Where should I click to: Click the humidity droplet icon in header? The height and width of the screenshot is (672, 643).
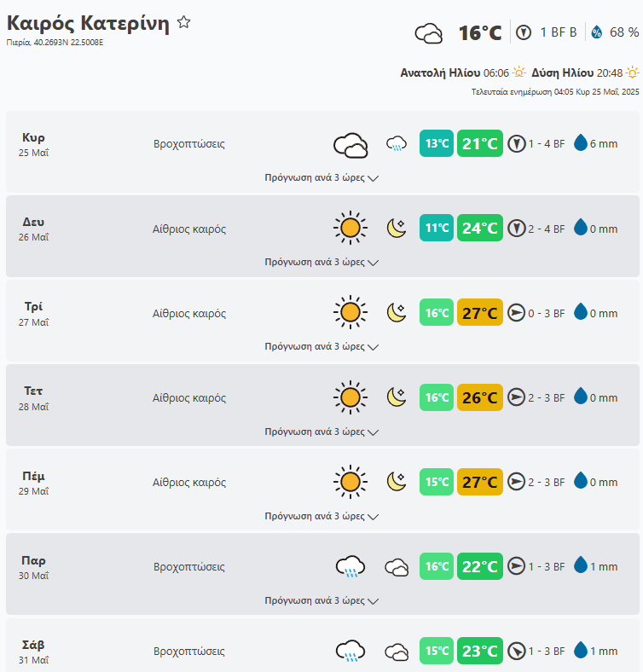596,32
